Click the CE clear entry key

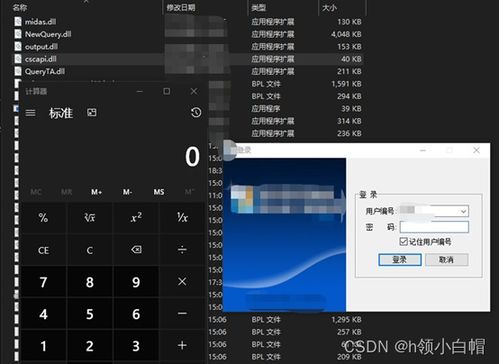click(43, 250)
